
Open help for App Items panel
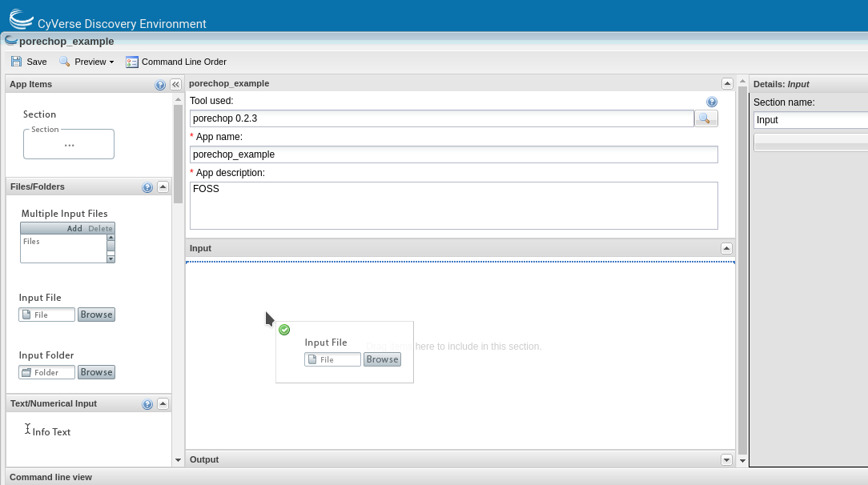(x=160, y=85)
